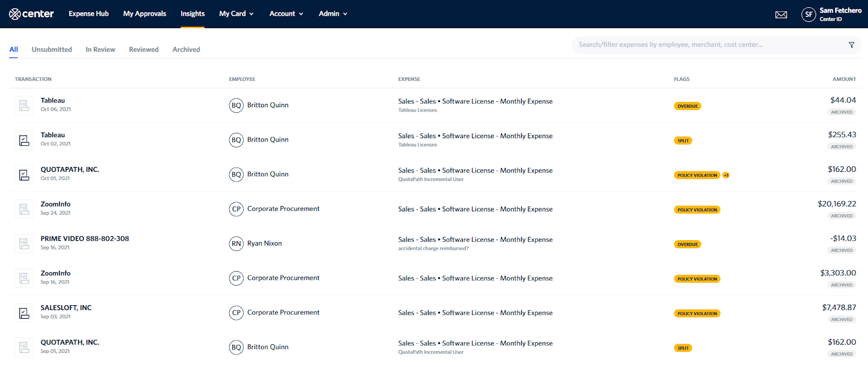Open receipt icon for SALESLOFT row
The image size is (868, 367).
(24, 313)
